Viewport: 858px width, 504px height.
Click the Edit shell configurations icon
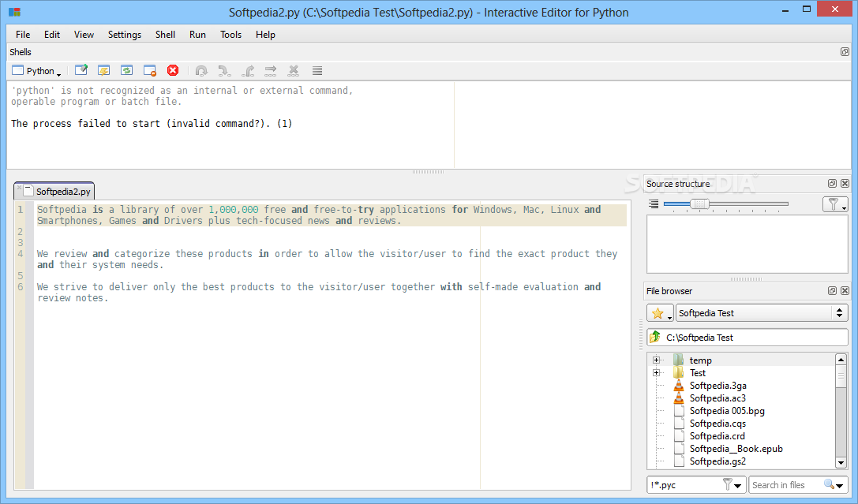[81, 70]
